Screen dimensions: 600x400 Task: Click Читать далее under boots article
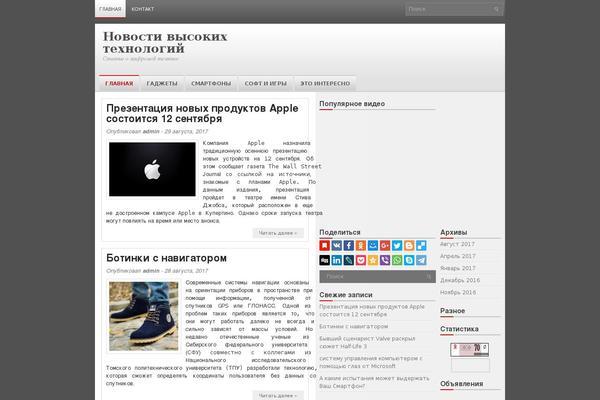[x=278, y=395]
